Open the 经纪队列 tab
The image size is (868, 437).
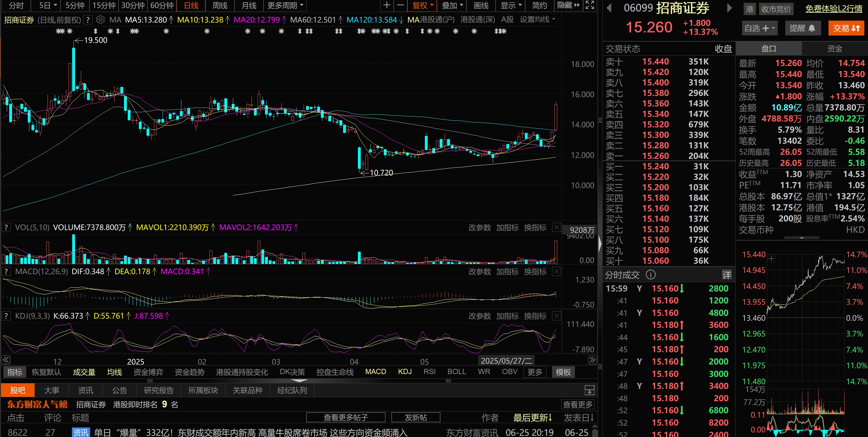pyautogui.click(x=292, y=390)
